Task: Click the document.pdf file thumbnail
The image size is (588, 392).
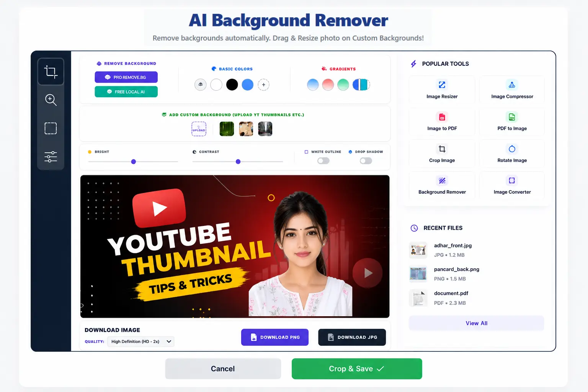Action: click(418, 298)
